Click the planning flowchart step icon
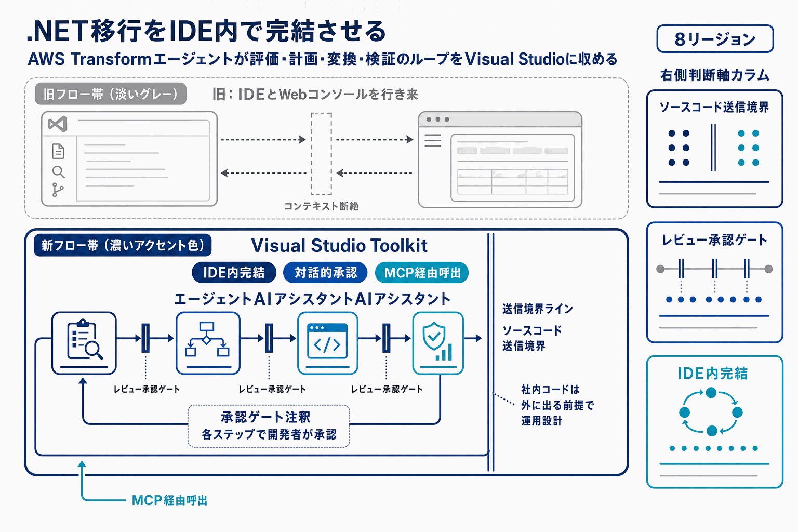798x532 pixels. tap(208, 343)
